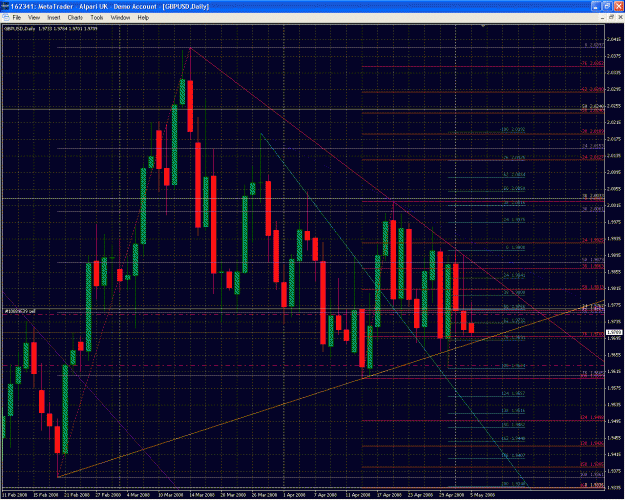Image resolution: width=625 pixels, height=500 pixels.
Task: Click the chart shift triangle marker on the chart's top edge
Action: (x=483, y=26)
